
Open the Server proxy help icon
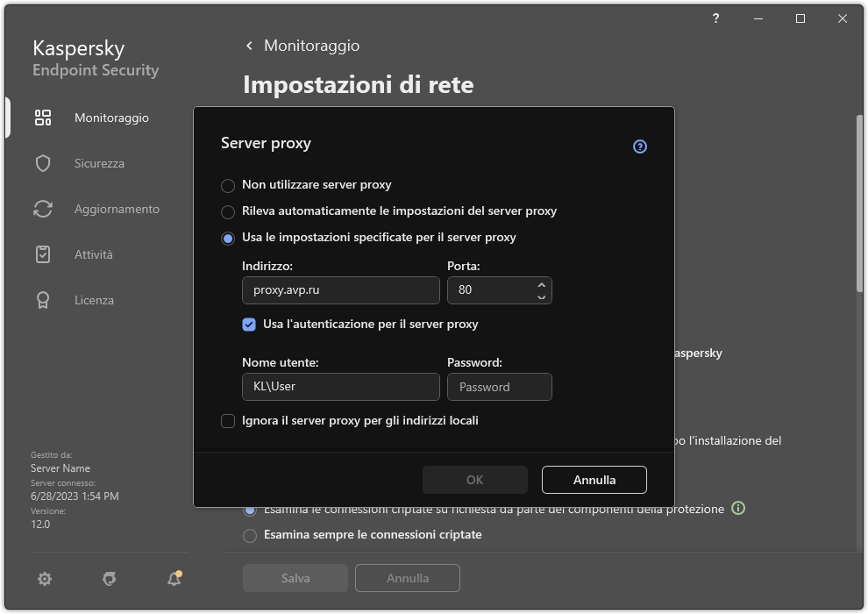point(639,146)
